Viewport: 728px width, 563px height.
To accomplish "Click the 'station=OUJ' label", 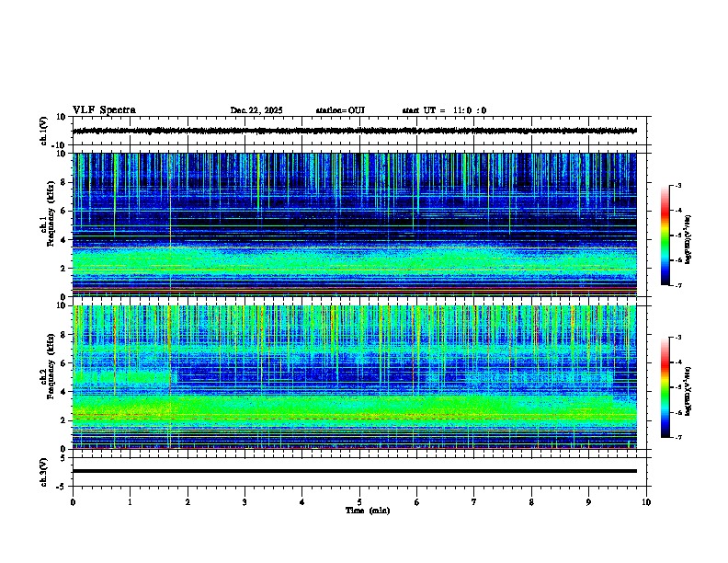I will [340, 110].
